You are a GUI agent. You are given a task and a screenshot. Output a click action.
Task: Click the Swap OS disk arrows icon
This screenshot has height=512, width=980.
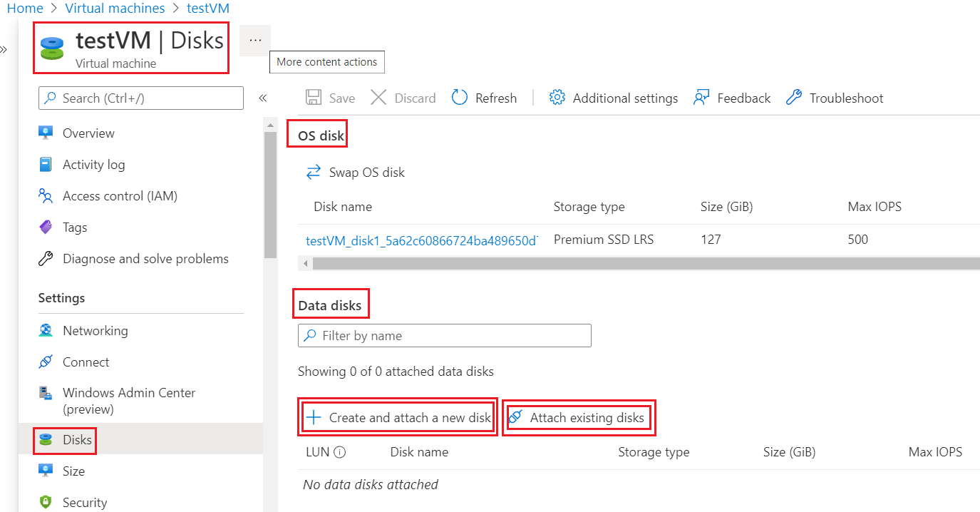[x=314, y=172]
